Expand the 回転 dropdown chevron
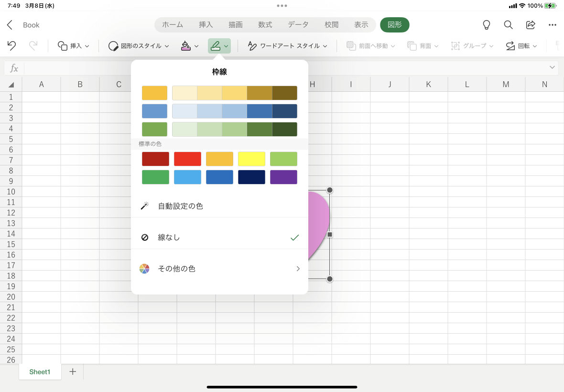Image resolution: width=564 pixels, height=392 pixels. coord(535,46)
